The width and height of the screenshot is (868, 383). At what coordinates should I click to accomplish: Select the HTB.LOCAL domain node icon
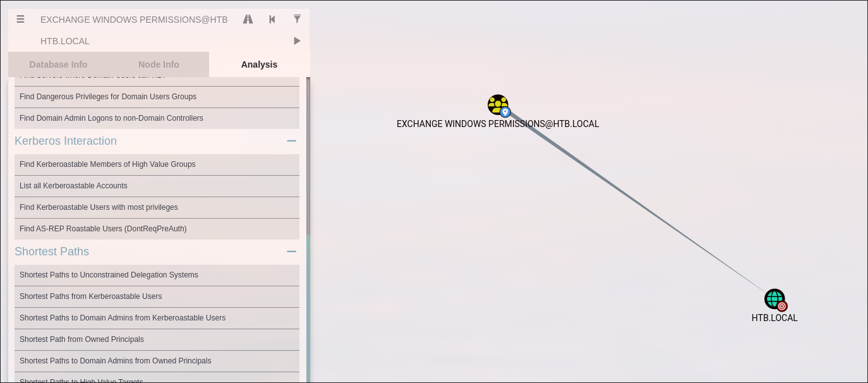pos(774,299)
